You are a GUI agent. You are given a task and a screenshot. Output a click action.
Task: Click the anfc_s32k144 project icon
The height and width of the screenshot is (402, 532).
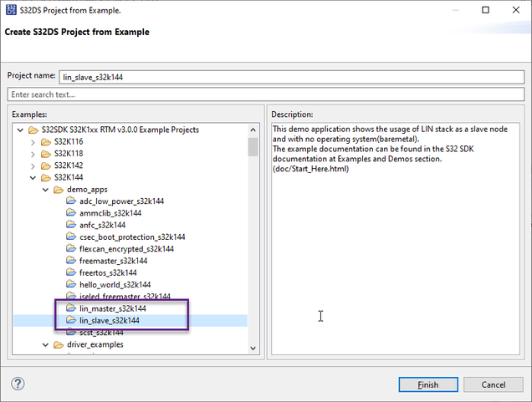71,225
